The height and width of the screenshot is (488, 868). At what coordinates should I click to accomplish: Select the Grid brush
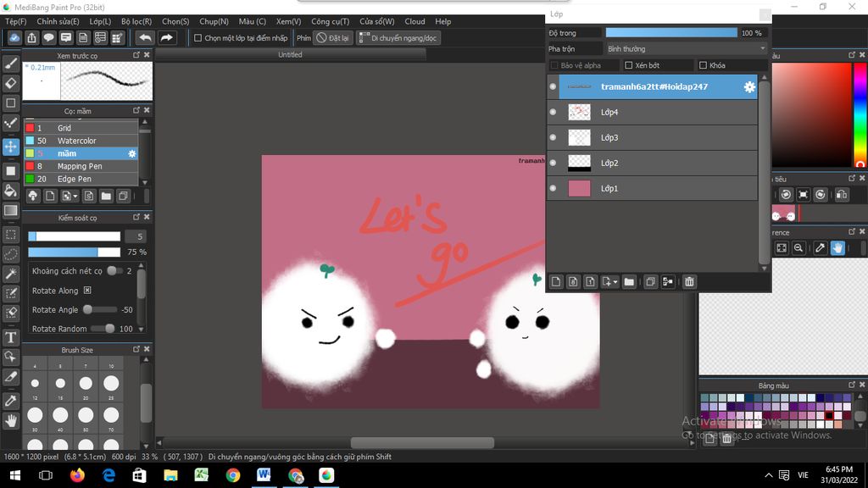pos(81,128)
